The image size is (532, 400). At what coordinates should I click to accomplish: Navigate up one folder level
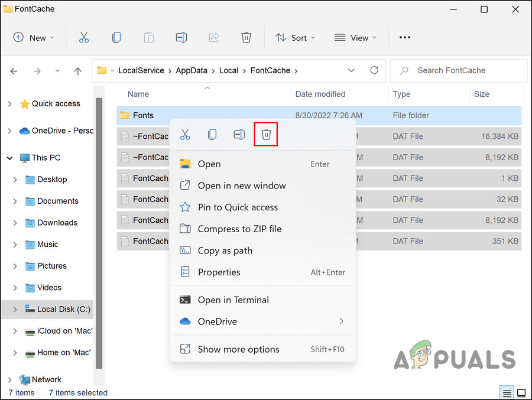pyautogui.click(x=77, y=70)
